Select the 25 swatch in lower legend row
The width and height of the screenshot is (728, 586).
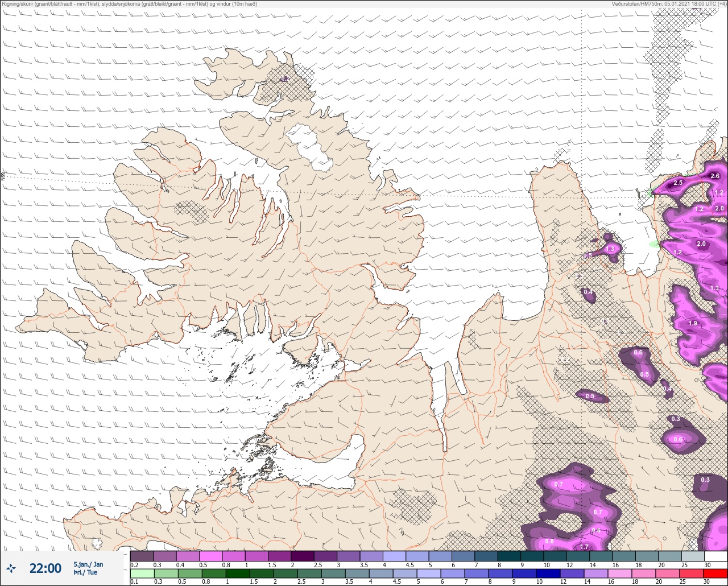point(691,573)
